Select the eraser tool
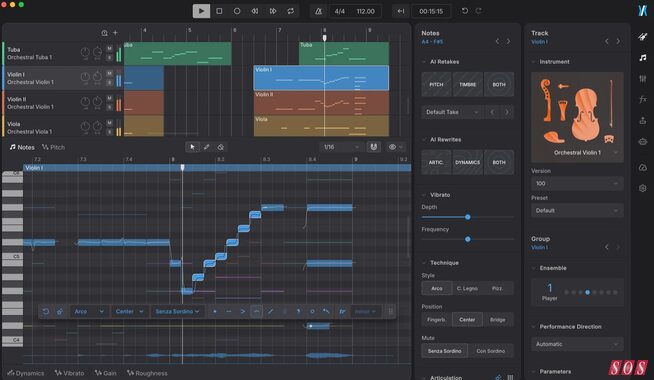Viewport: 654px width, 380px height. 221,147
